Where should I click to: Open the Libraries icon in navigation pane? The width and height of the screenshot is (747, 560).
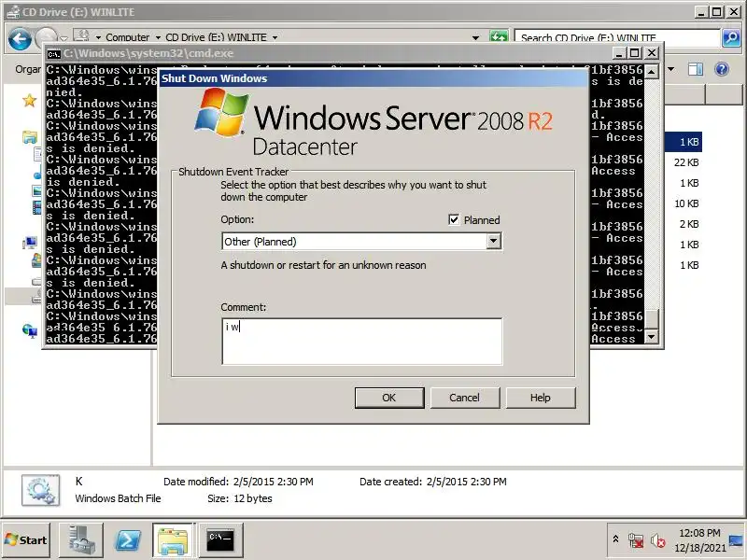pos(30,137)
